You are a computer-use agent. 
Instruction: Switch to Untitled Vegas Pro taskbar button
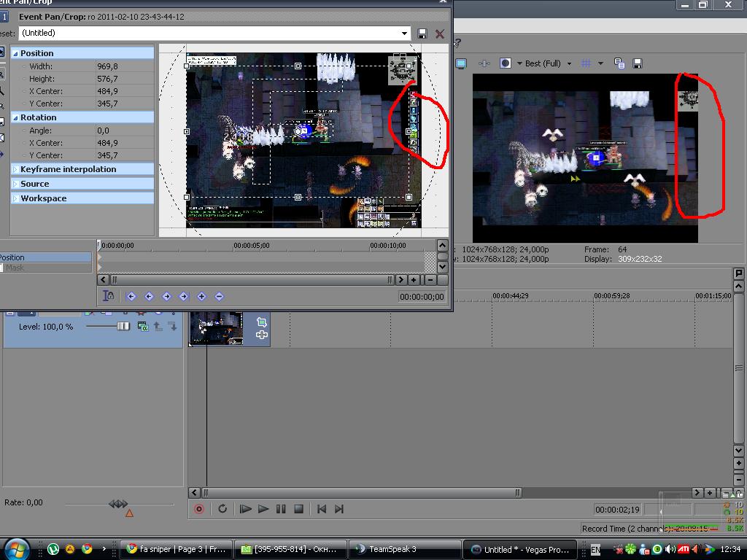(519, 549)
